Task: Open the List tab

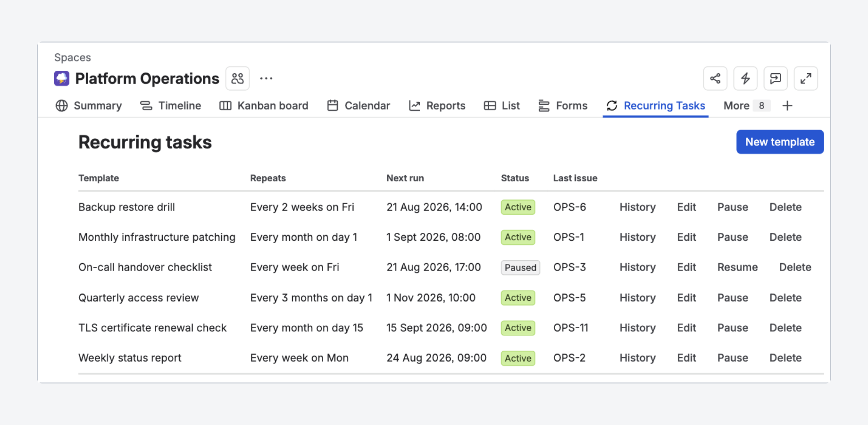Action: tap(502, 106)
